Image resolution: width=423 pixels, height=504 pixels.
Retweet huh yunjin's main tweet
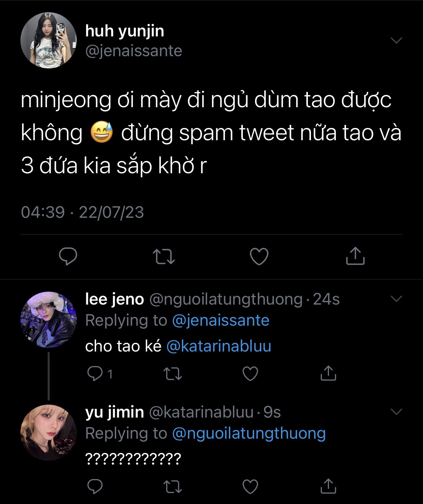[163, 256]
